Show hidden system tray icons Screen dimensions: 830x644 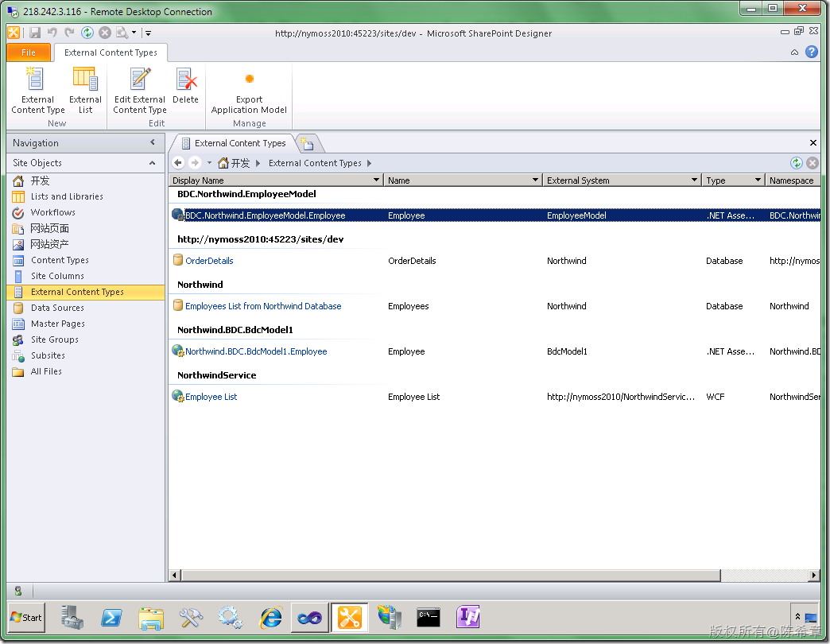797,616
